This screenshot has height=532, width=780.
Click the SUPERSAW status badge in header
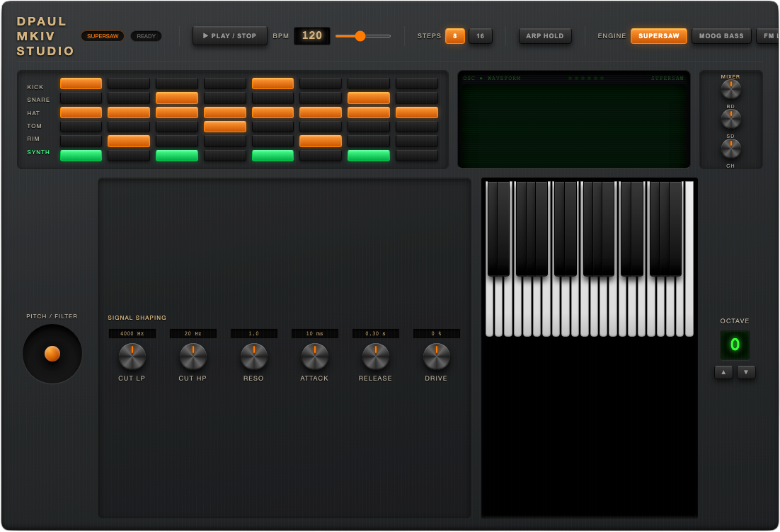pyautogui.click(x=103, y=36)
